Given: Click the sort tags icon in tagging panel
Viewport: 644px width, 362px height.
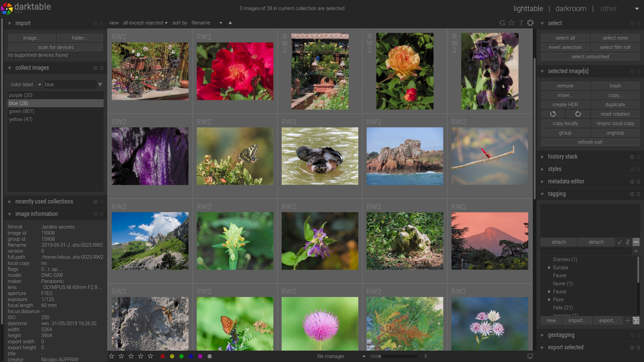Looking at the screenshot, I should pos(628,242).
